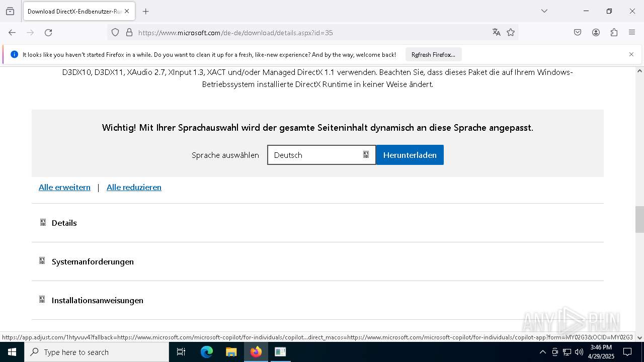This screenshot has width=644, height=362.
Task: Reload the current page
Action: click(48, 33)
